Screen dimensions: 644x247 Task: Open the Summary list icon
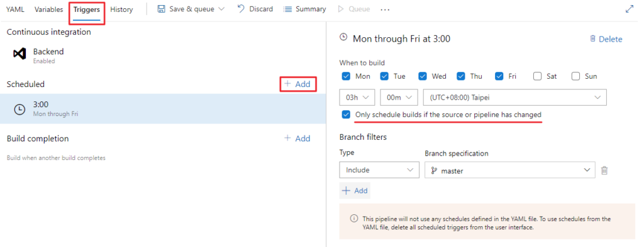coord(287,9)
